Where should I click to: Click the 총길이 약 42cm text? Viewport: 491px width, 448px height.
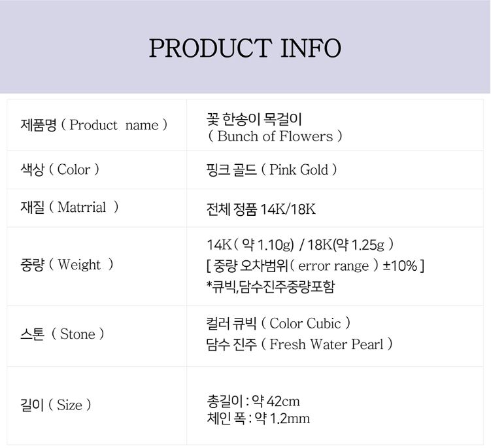tap(252, 401)
